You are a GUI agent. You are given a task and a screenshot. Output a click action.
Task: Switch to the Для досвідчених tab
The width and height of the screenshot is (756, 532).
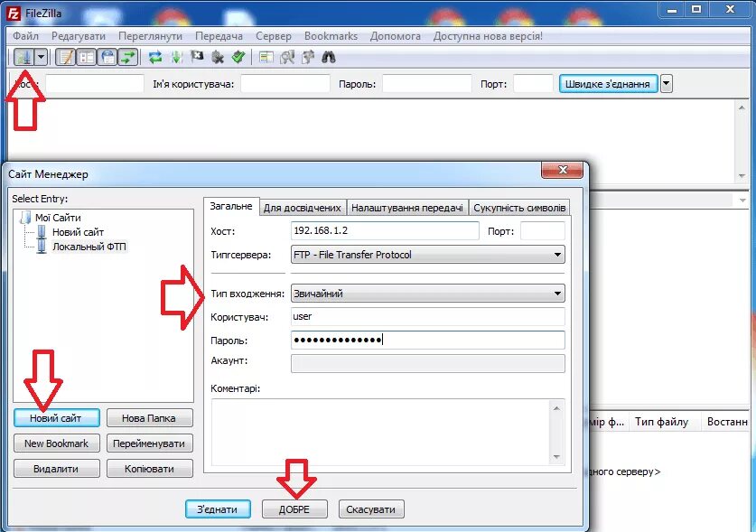click(x=303, y=208)
